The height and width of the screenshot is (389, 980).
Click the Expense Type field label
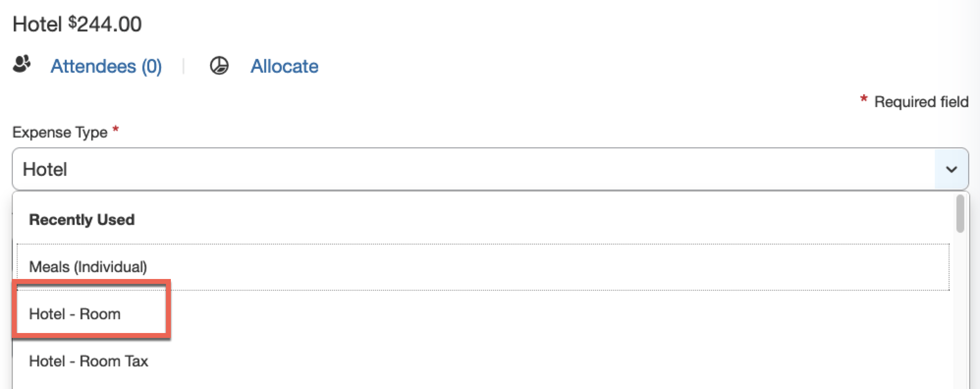coord(60,132)
